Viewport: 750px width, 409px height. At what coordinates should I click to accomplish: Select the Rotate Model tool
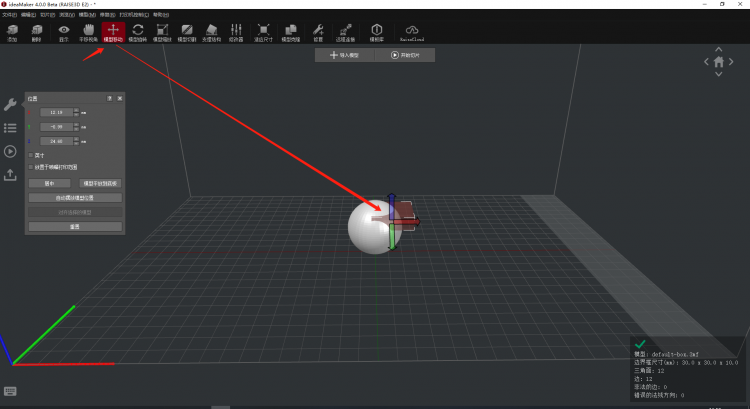(137, 32)
